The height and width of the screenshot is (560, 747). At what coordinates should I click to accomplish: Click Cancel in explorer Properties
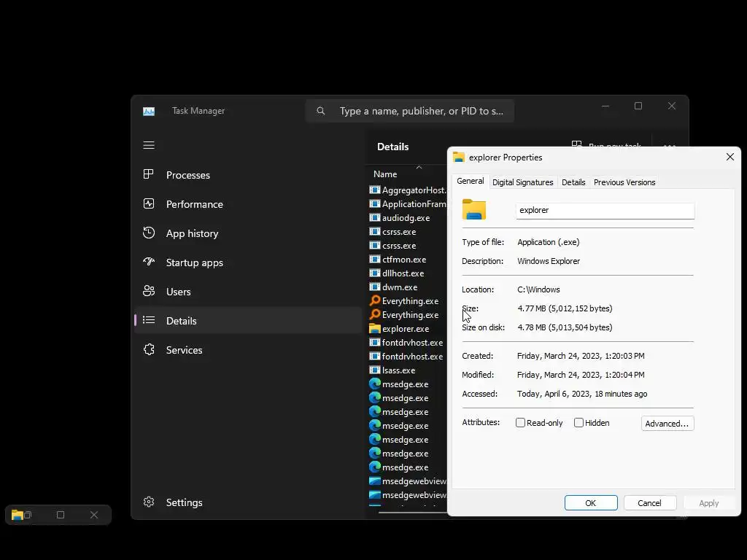pos(650,503)
